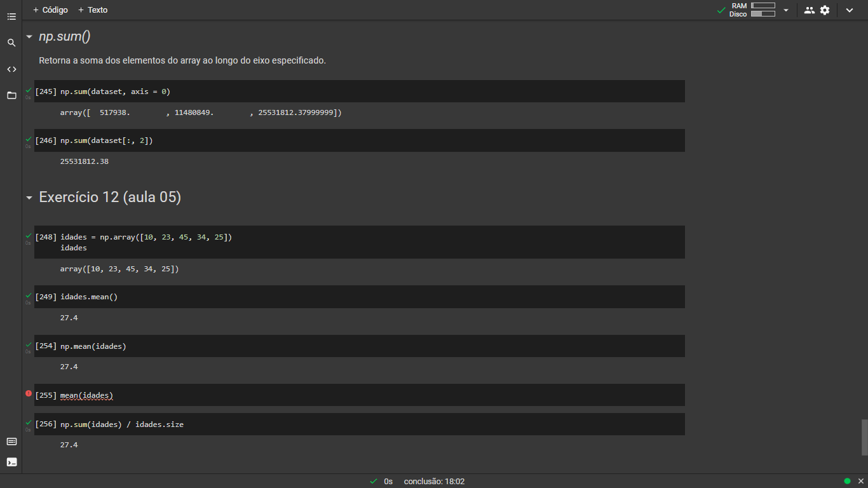Click the connected checkmark beside RAM

pos(721,10)
